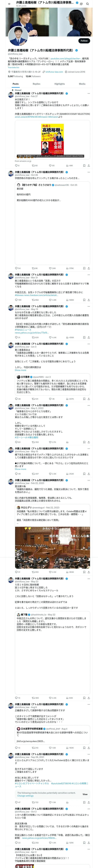Expand "Show more" on the Jun 3 post
Image resolution: width=98 pixels, height=868 pixels.
pos(20,370)
